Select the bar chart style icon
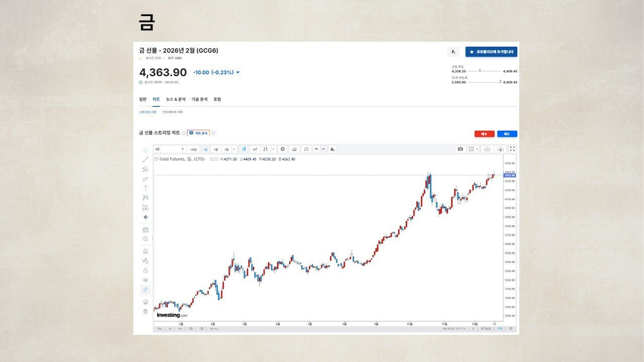 click(265, 149)
